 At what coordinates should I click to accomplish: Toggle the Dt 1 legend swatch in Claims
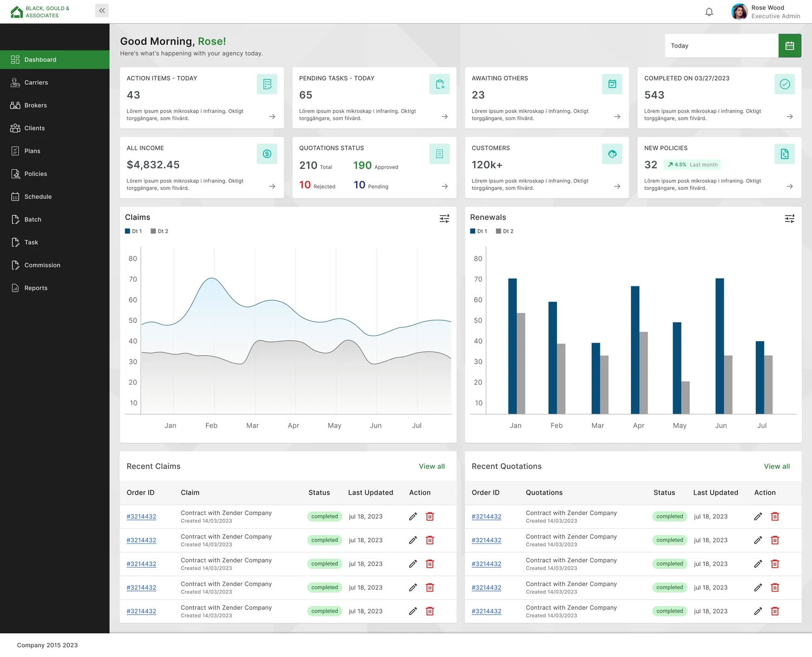pos(128,231)
